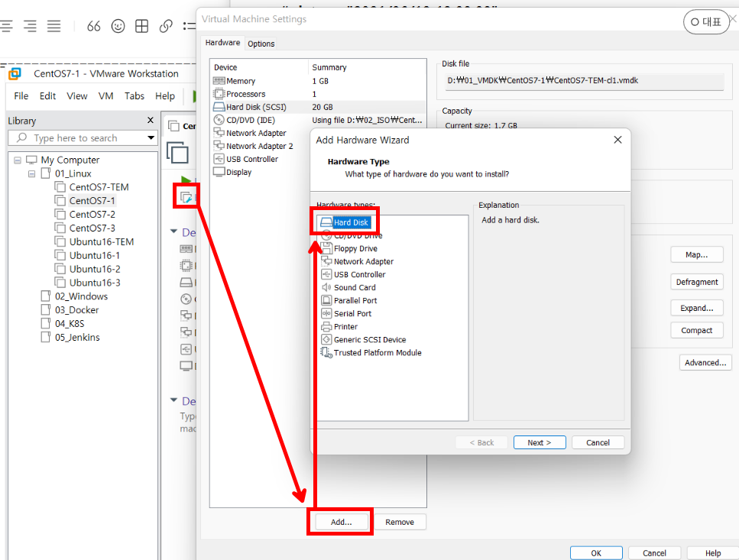Click the Defragment button
739x560 pixels.
696,282
